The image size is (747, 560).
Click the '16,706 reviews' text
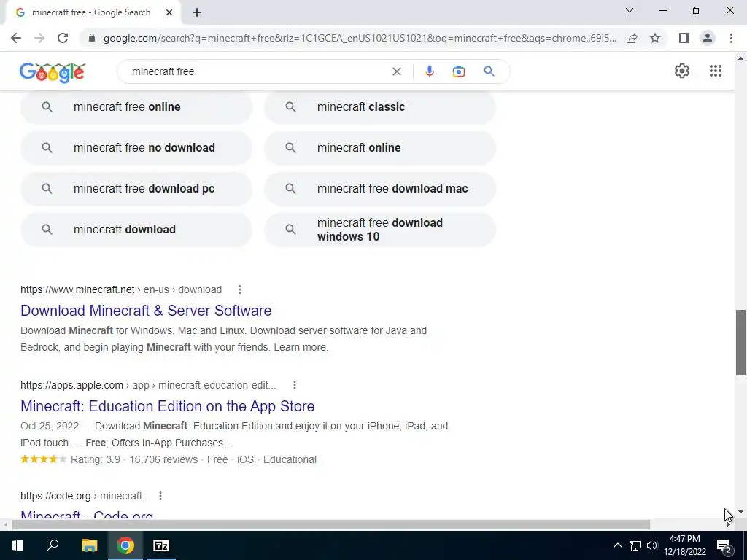(163, 459)
